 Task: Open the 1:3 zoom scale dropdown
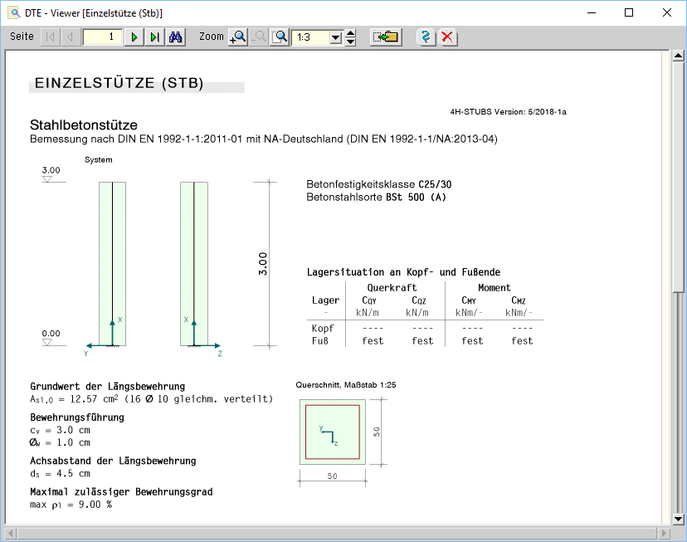(x=335, y=37)
